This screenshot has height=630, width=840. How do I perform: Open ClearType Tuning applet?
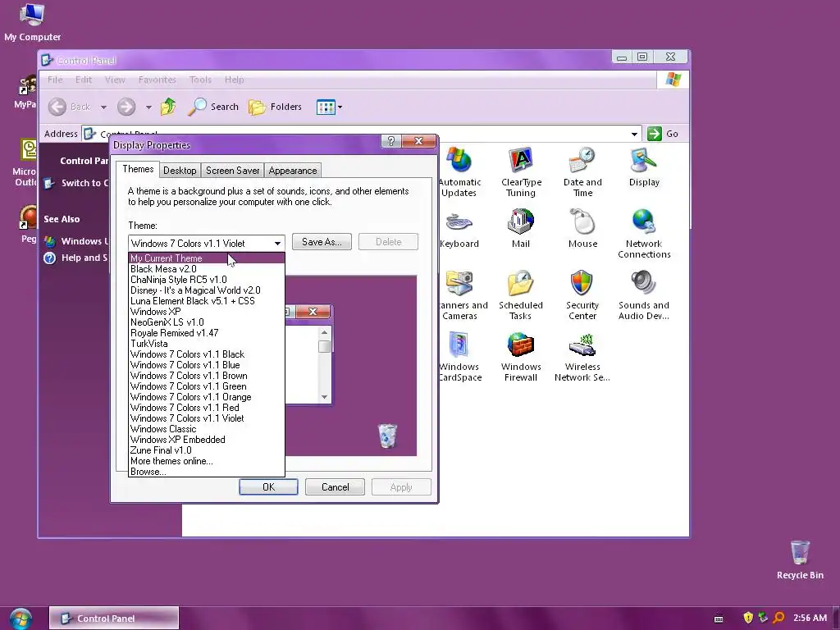[x=521, y=172]
